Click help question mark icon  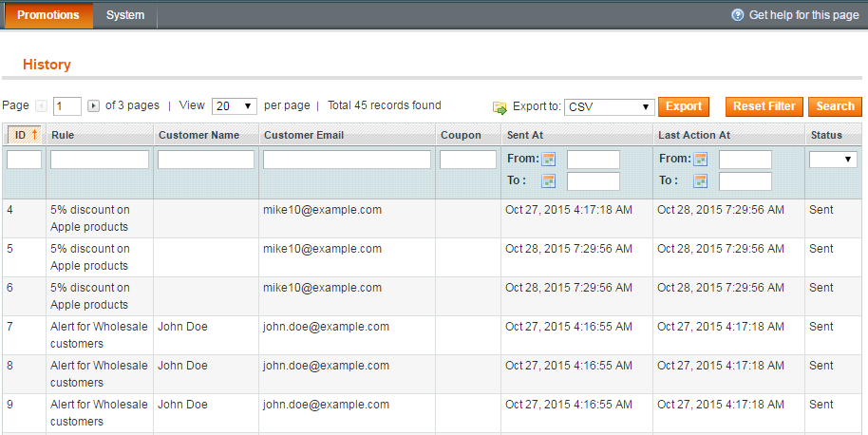pos(737,15)
